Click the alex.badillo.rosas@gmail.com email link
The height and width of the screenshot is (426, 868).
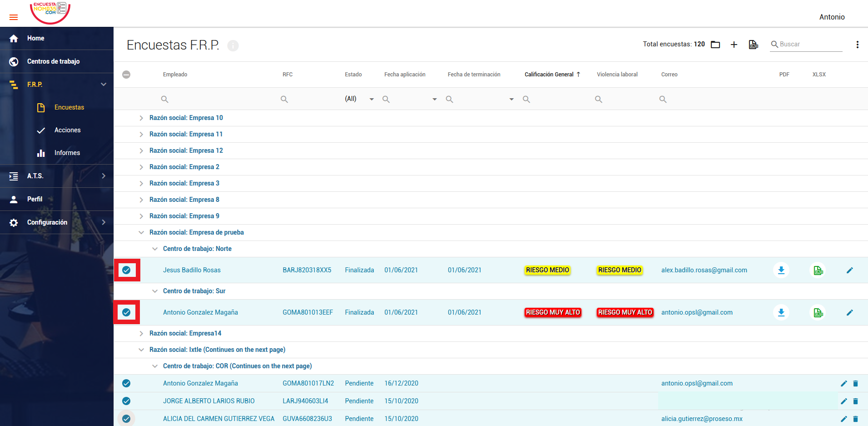pos(704,270)
